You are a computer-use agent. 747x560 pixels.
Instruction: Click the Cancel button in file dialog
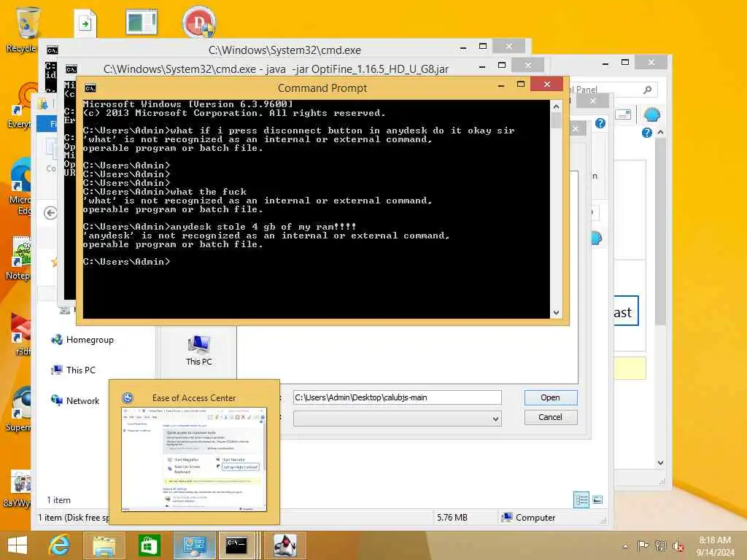[x=550, y=417]
